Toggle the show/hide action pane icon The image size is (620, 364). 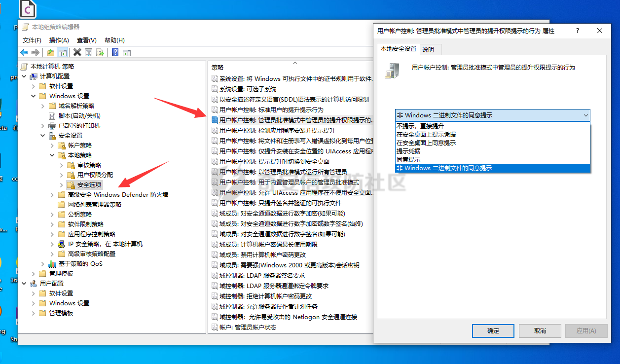click(126, 52)
